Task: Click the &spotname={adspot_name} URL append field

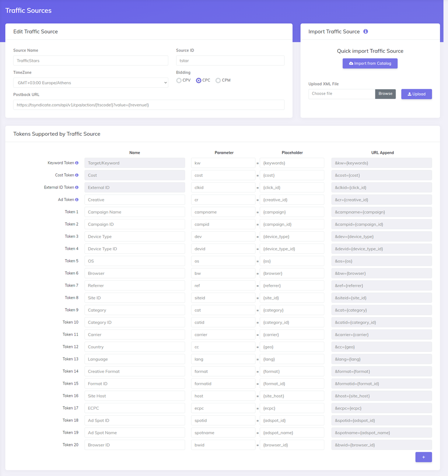Action: tap(382, 433)
